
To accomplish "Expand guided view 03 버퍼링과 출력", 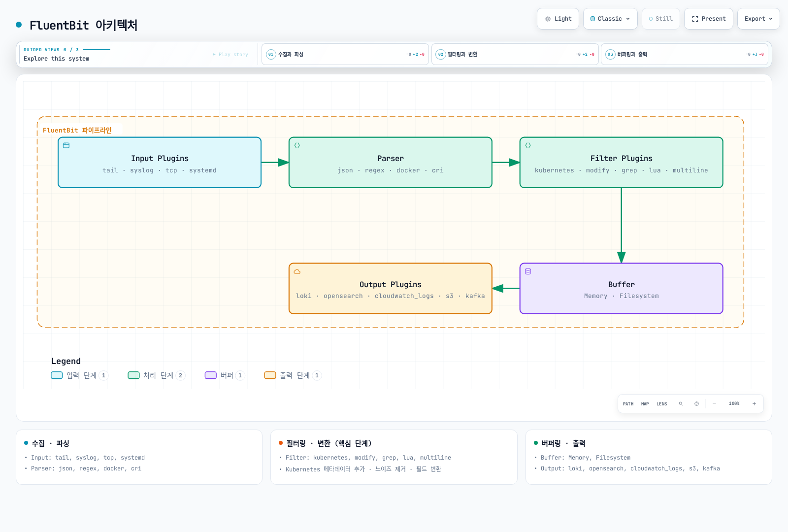I will (x=685, y=54).
